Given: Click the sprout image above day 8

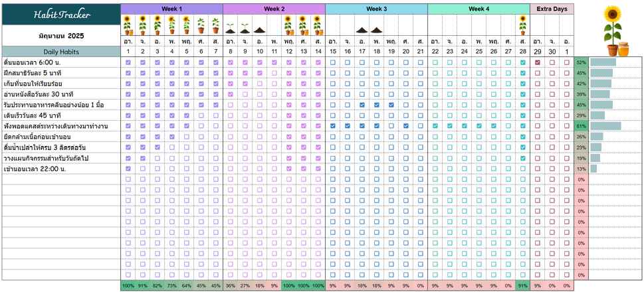Looking at the screenshot, I should 230,29.
